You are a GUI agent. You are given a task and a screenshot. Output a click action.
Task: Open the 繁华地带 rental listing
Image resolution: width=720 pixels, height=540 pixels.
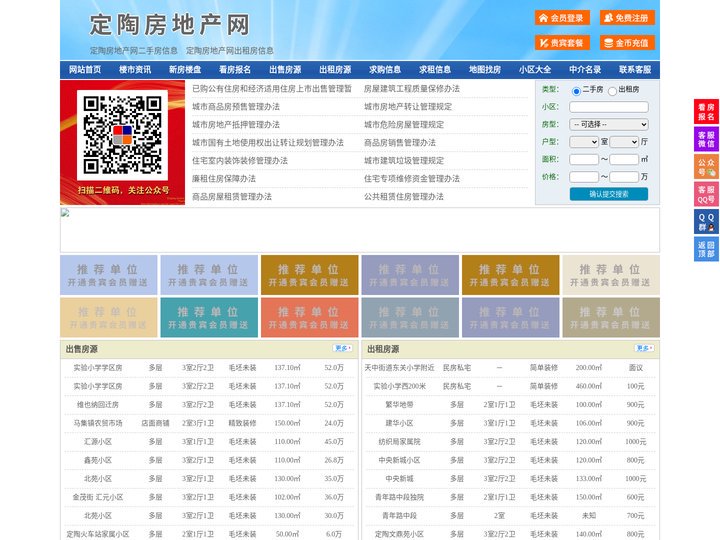click(x=399, y=405)
